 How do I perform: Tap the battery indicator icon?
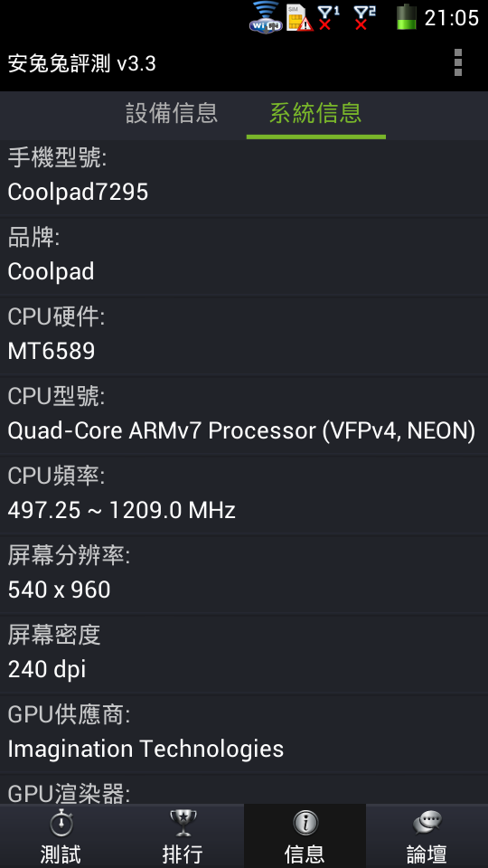(x=407, y=16)
